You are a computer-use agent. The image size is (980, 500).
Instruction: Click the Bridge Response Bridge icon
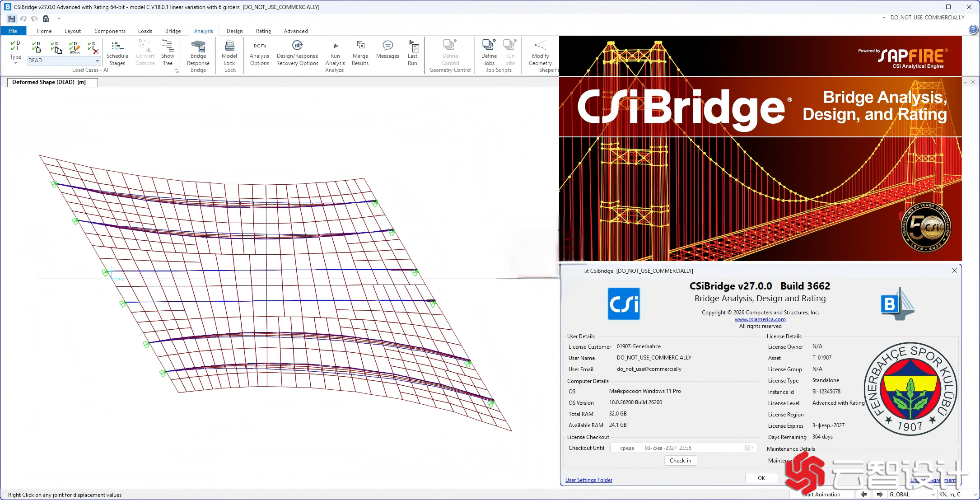198,53
